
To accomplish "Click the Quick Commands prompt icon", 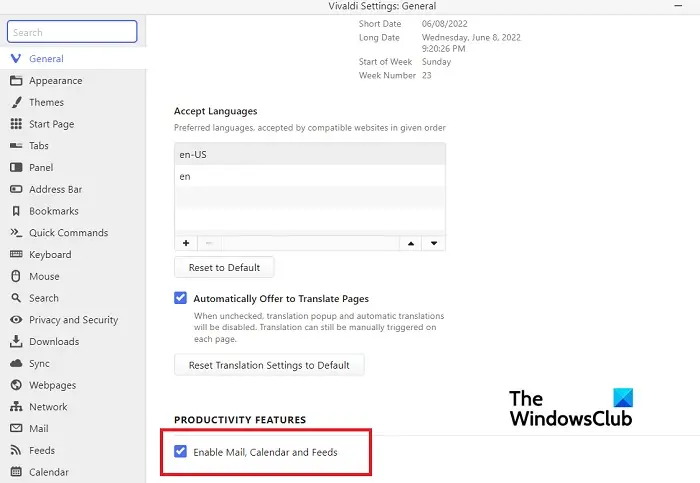I will coord(16,233).
